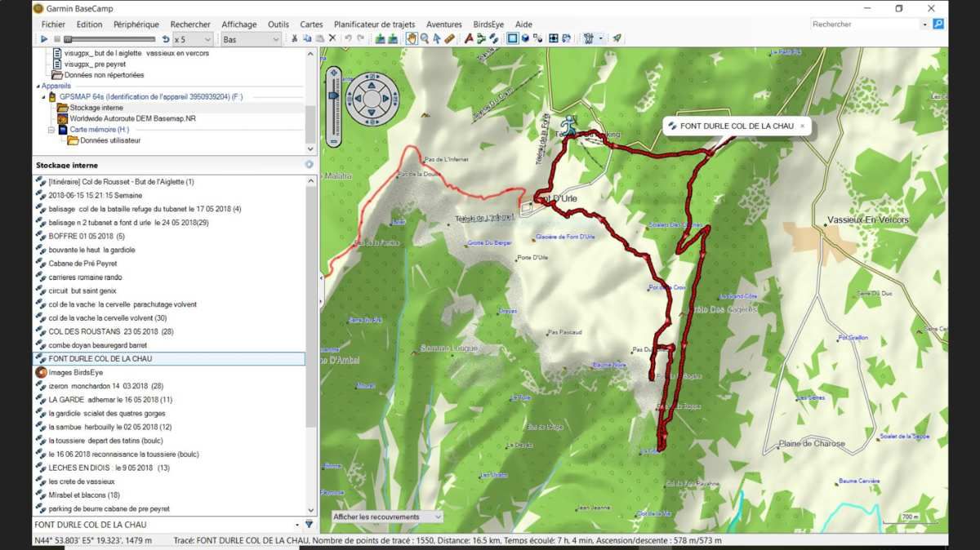The height and width of the screenshot is (550, 980).
Task: Click the delete (X) toolbar icon
Action: (x=332, y=38)
